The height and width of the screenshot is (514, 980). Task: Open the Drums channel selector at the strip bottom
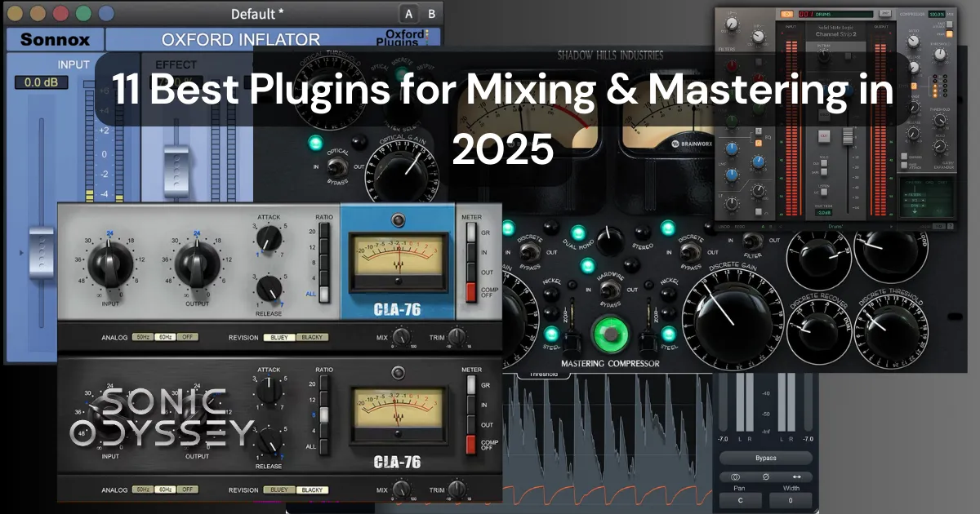(835, 225)
